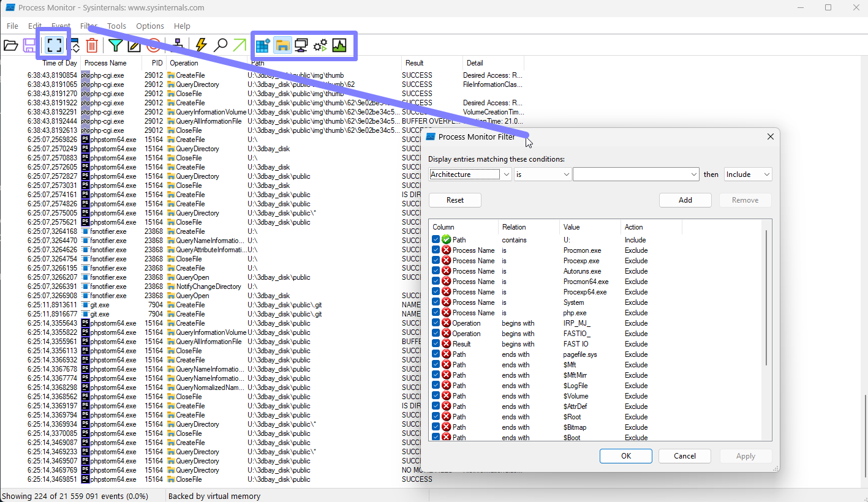Open the Include action dropdown
The width and height of the screenshot is (868, 502).
[766, 174]
